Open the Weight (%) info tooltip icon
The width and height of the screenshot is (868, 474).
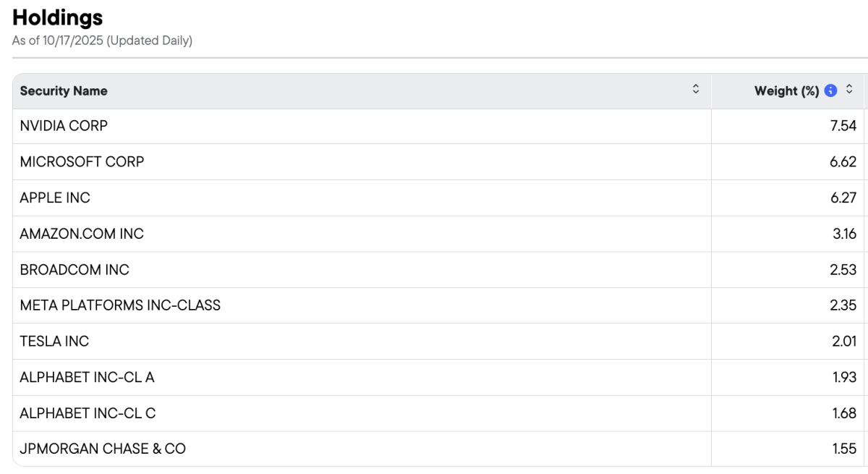point(831,90)
